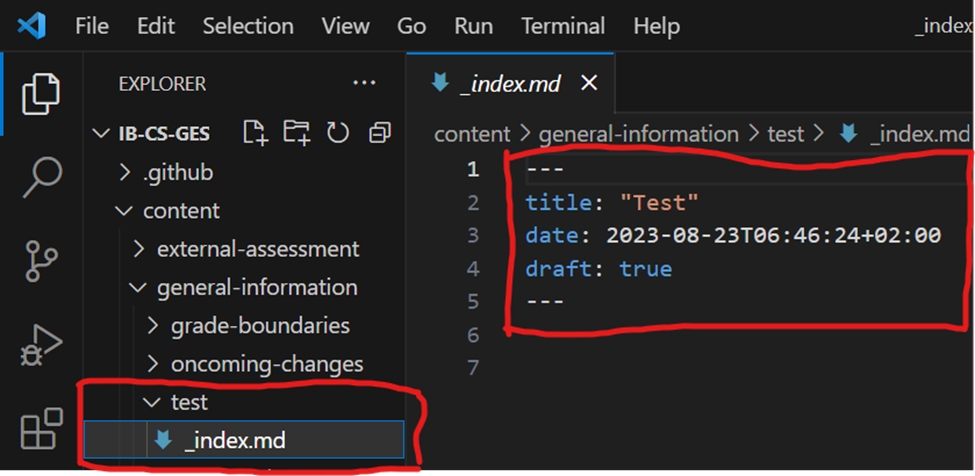
Task: Open Explorer more actions ellipsis
Action: click(x=364, y=83)
